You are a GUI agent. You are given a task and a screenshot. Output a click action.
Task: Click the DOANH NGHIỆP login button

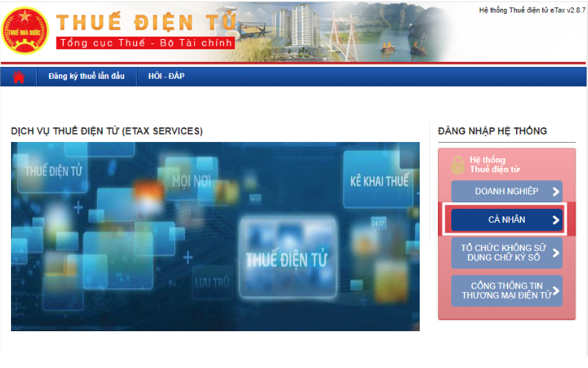click(x=506, y=191)
